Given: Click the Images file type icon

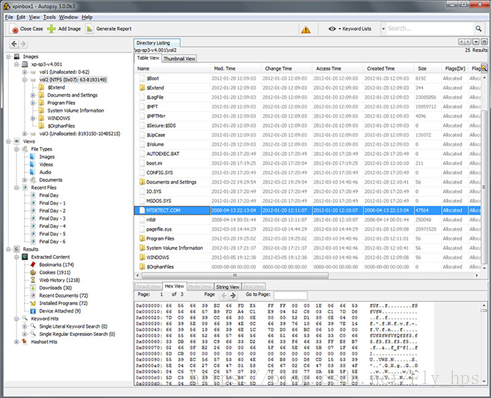Looking at the screenshot, I should (33, 157).
